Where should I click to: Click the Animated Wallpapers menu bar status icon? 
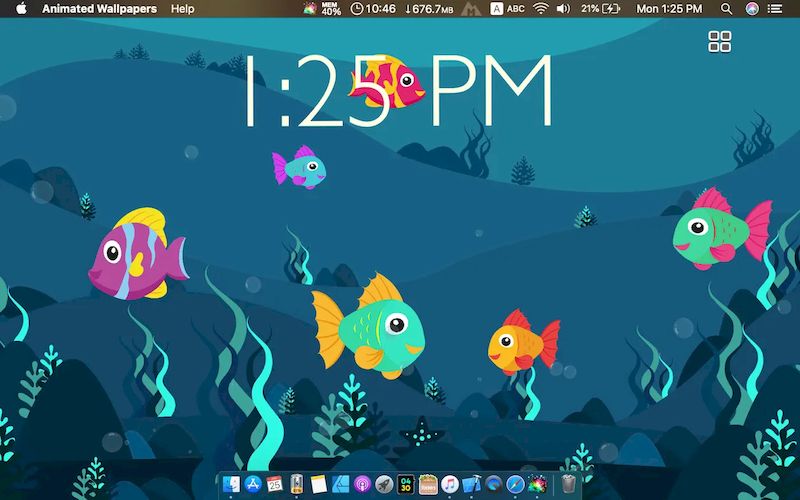pyautogui.click(x=310, y=8)
